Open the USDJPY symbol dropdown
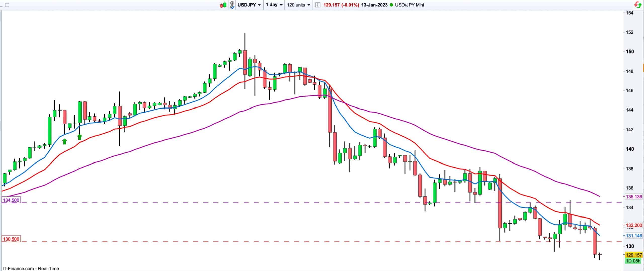This screenshot has height=271, width=644. [249, 5]
